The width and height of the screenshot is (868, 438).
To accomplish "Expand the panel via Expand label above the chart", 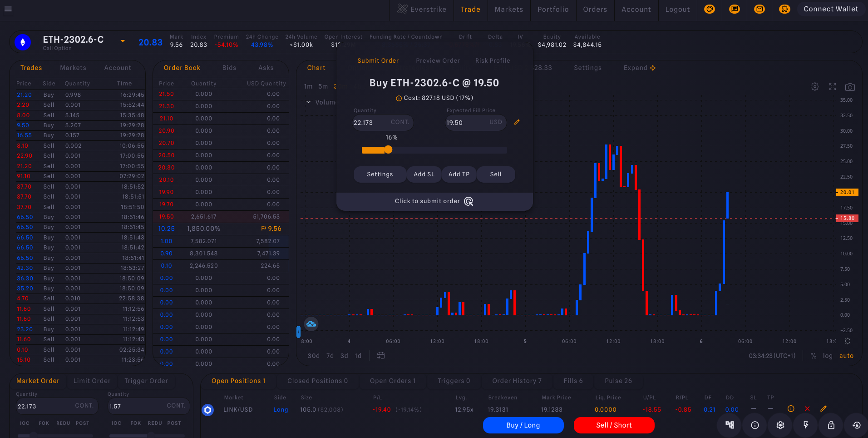I will tap(635, 68).
